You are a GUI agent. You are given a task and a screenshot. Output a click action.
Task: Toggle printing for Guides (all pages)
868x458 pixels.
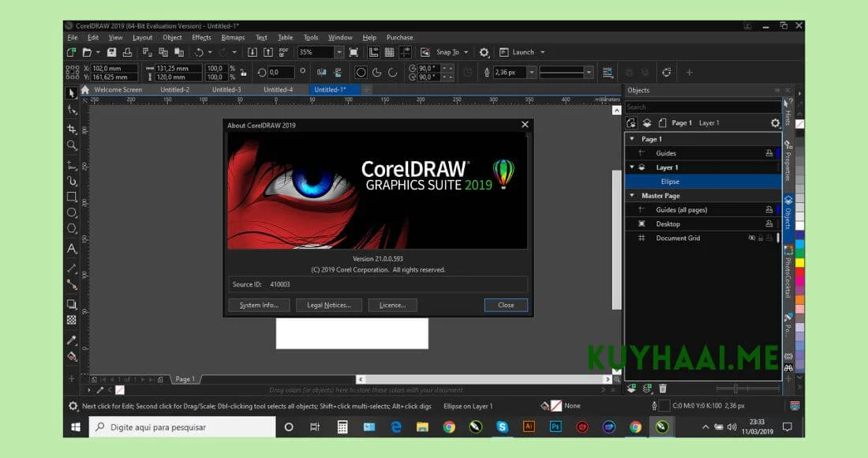769,210
